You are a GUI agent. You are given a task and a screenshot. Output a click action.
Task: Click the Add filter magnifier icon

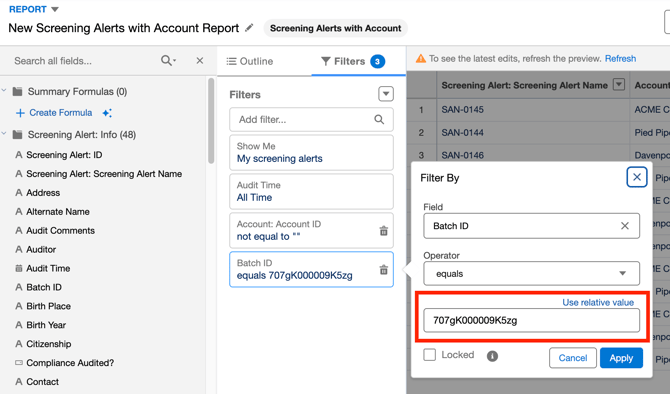pos(379,119)
